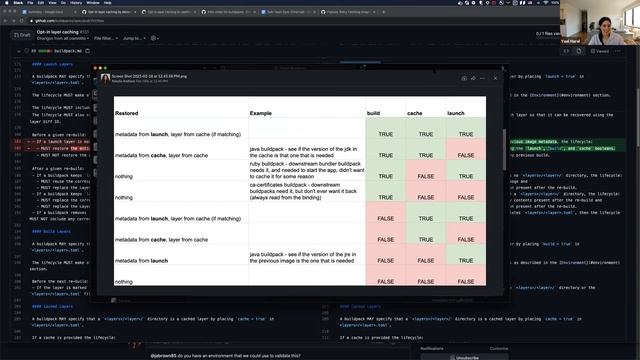
Task: Show source diff view icon
Action: [x=567, y=51]
